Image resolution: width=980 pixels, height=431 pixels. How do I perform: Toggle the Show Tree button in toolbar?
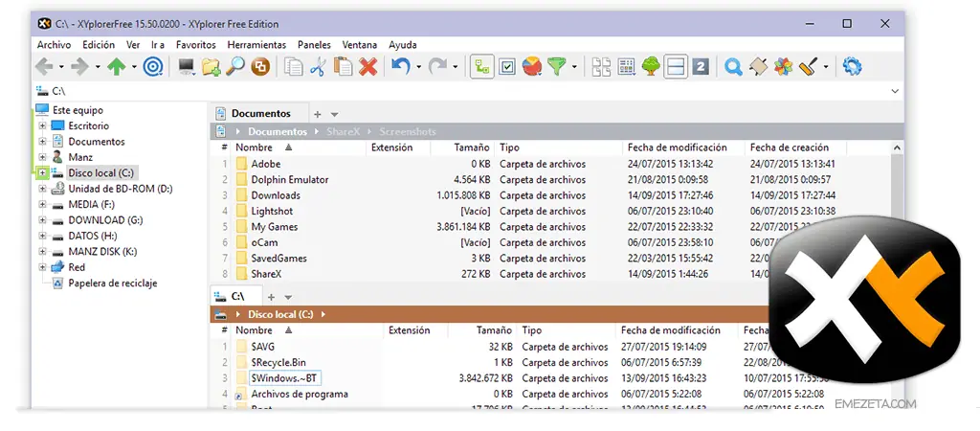point(651,66)
